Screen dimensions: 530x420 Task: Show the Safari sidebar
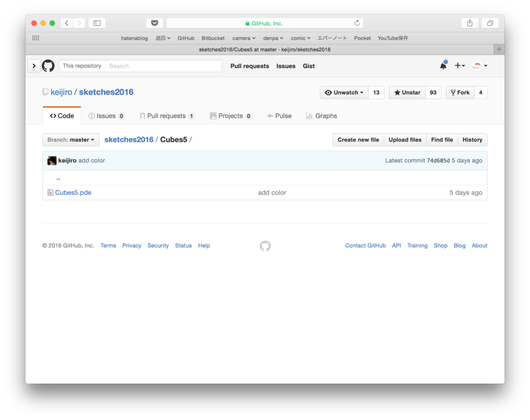point(97,23)
